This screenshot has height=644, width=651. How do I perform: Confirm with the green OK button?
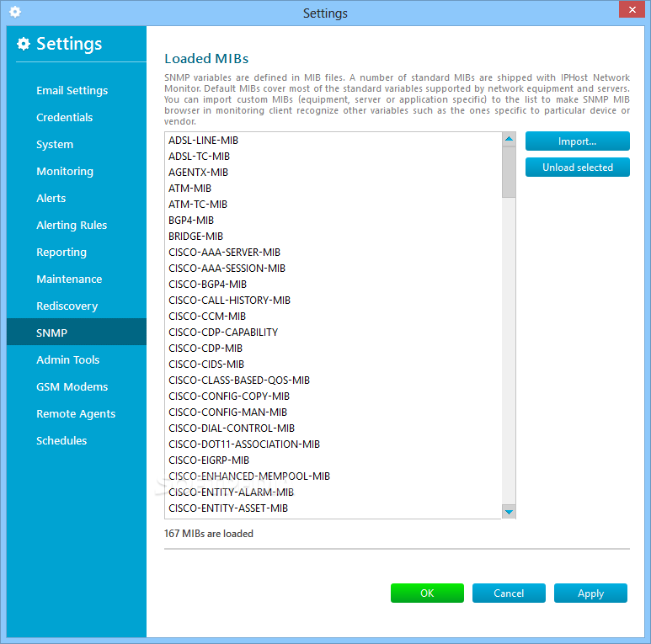click(x=427, y=593)
